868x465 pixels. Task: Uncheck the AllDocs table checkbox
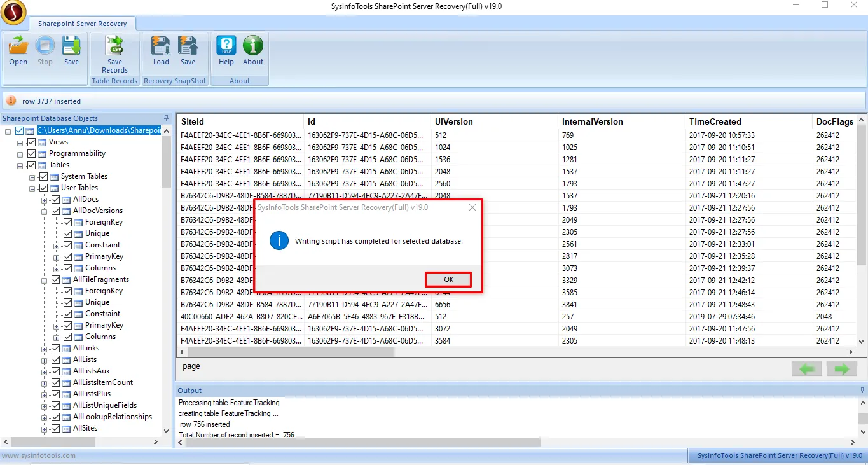coord(56,199)
